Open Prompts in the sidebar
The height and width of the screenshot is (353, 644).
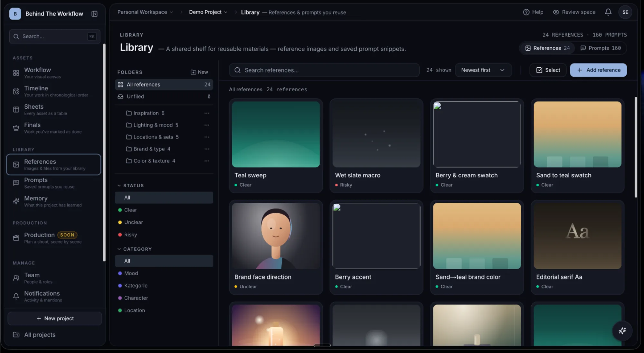tap(53, 183)
